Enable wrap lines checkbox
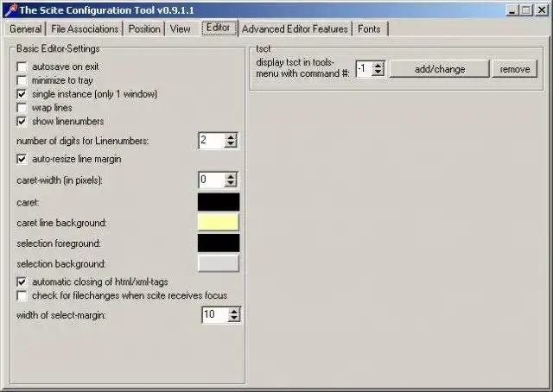 pyautogui.click(x=22, y=108)
